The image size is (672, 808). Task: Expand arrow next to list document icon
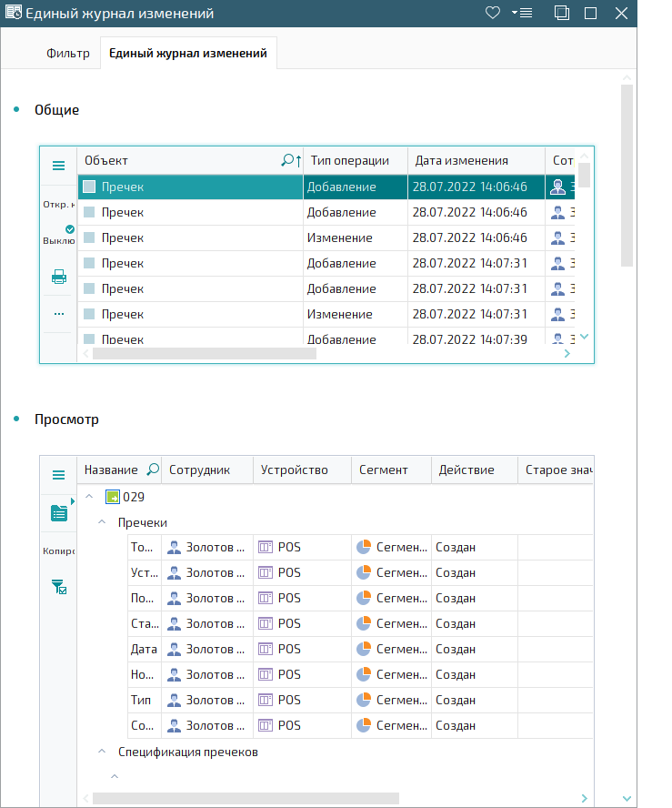73,501
